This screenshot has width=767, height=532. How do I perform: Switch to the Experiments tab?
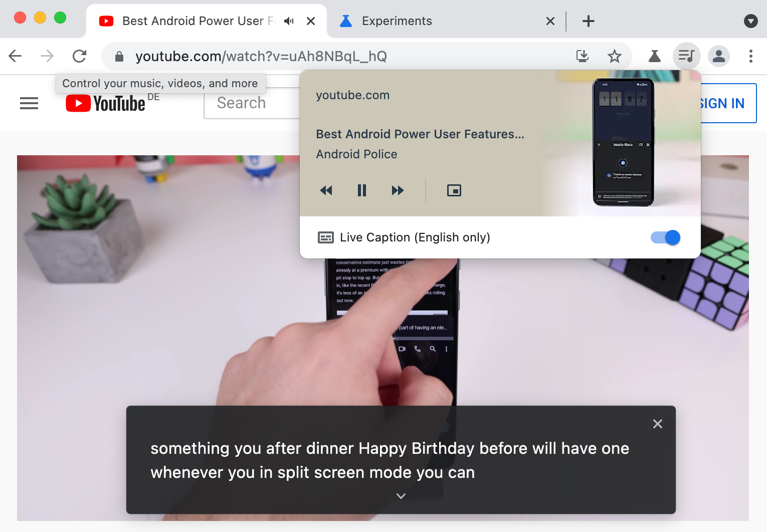[x=396, y=21]
